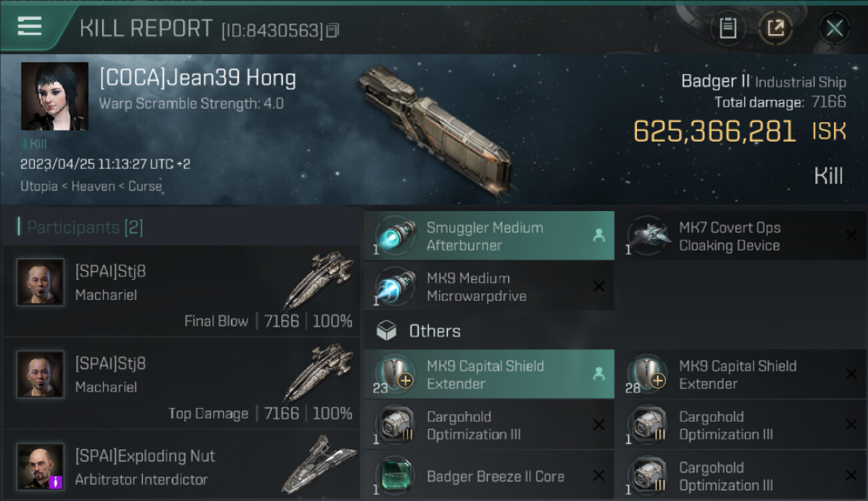Click the Badger II ship image
This screenshot has height=501, width=868.
point(434,128)
